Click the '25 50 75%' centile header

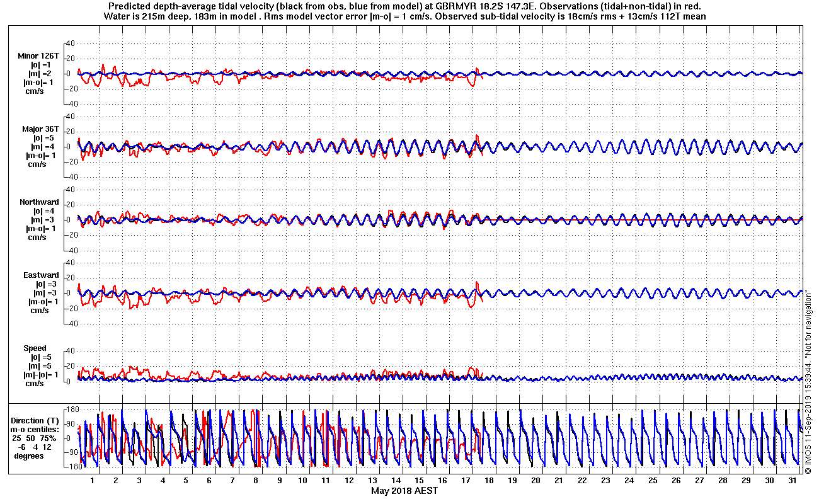[x=35, y=438]
